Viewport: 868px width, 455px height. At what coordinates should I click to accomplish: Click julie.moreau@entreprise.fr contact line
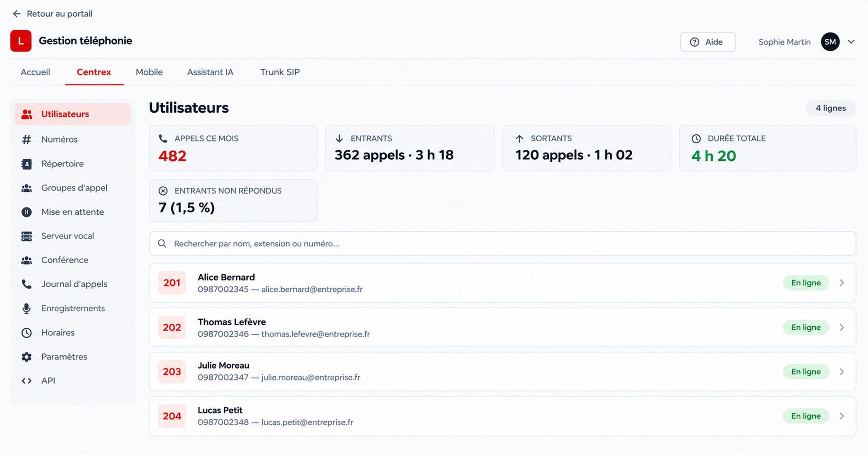pos(279,378)
